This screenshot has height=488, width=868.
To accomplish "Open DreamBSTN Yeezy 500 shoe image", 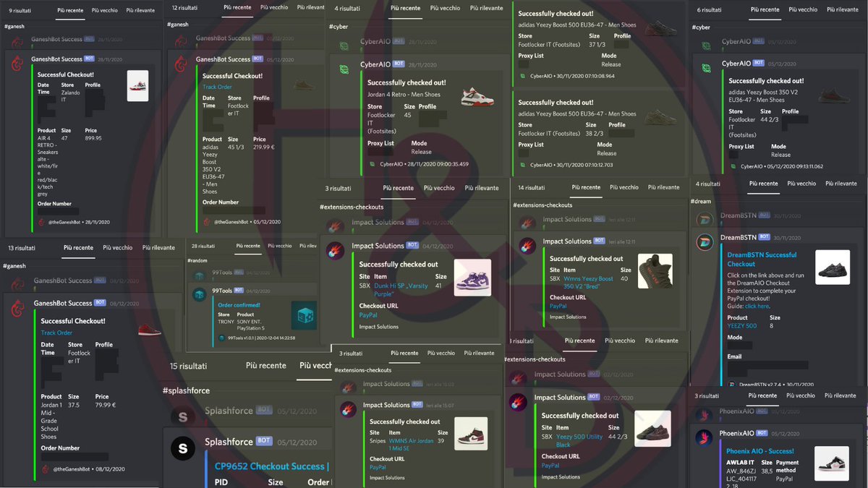I will pos(833,267).
